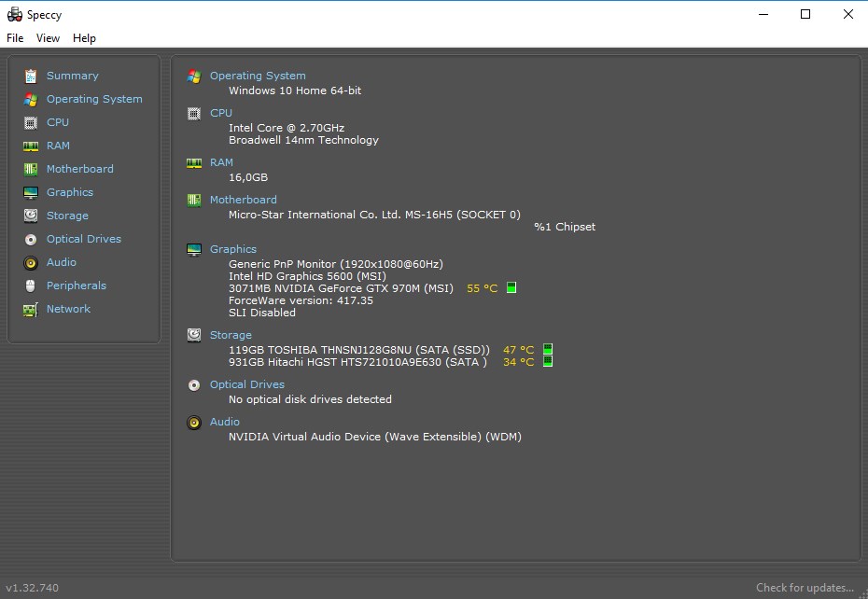
Task: Click the Optical Drives icon in main panel
Action: pos(194,384)
